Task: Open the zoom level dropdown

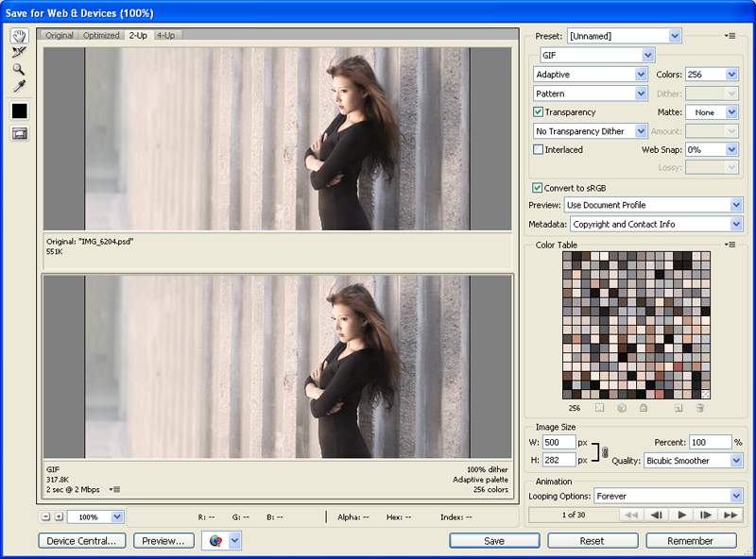Action: pos(95,517)
